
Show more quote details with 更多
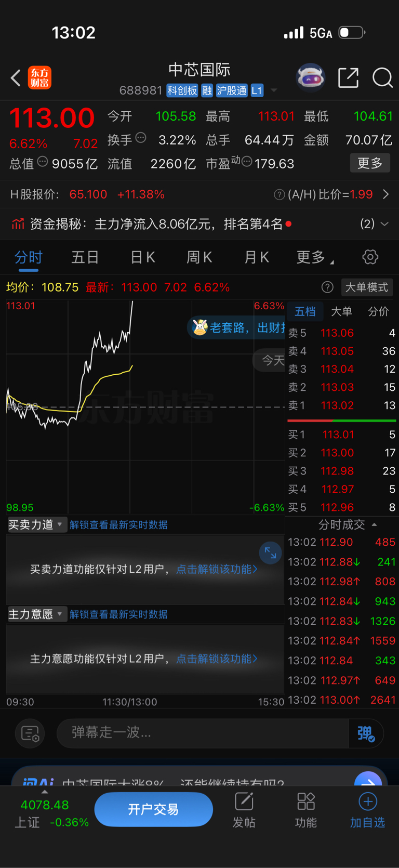click(370, 163)
